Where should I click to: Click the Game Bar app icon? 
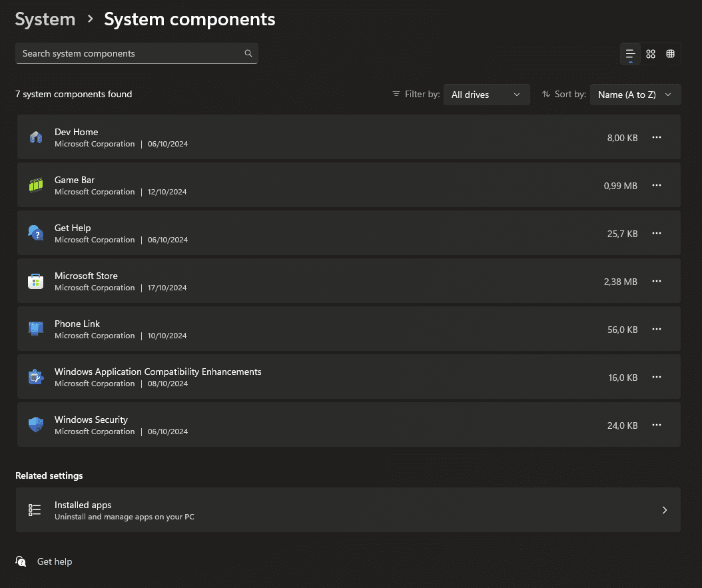pyautogui.click(x=36, y=186)
